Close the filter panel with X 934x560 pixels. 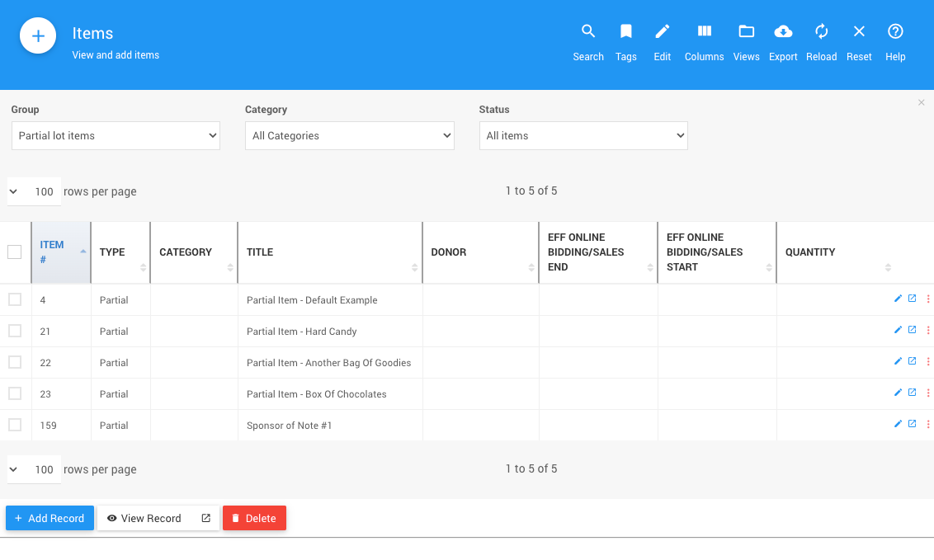(x=921, y=103)
